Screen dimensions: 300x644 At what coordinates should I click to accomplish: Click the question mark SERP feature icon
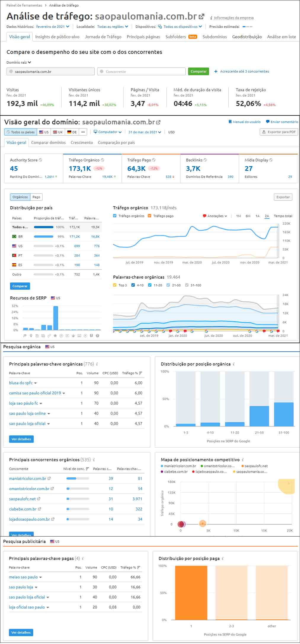[x=97, y=336]
